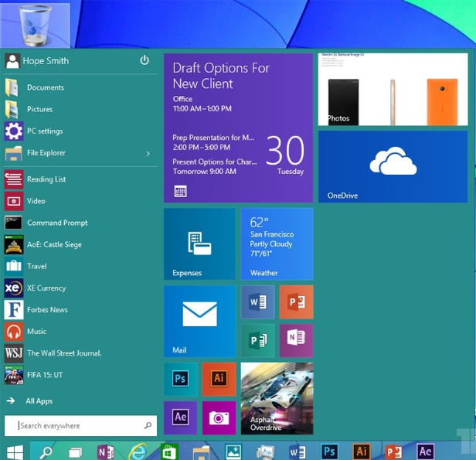
Task: Open the Weather tile showing San Francisco
Action: pyautogui.click(x=277, y=244)
